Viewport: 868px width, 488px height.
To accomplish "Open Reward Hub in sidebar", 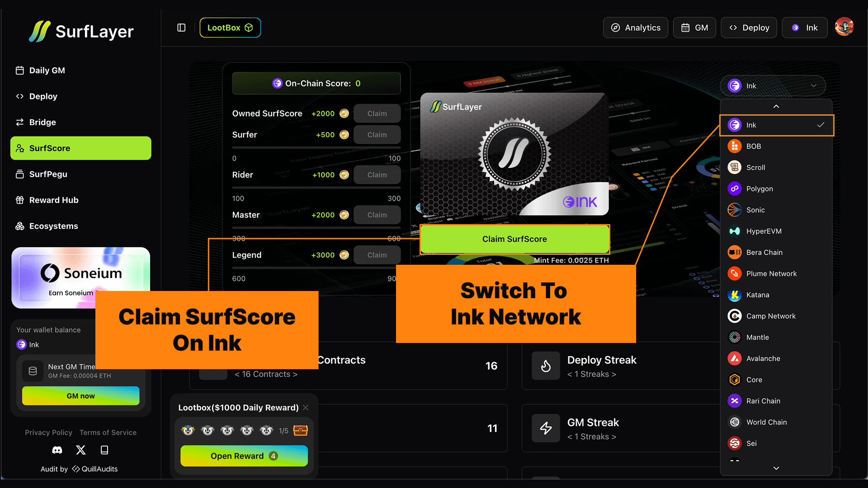I will point(54,200).
